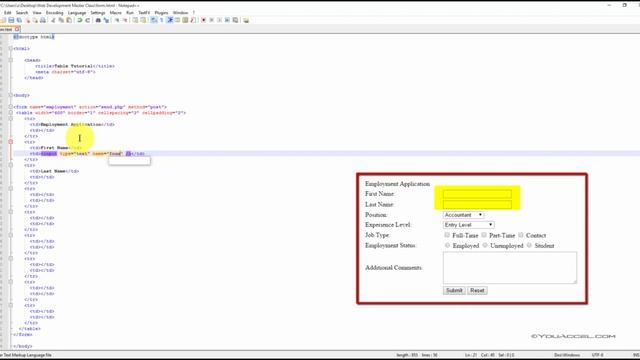Collapse the red fold marker above First Name row
The width and height of the screenshot is (640, 360).
[11, 142]
